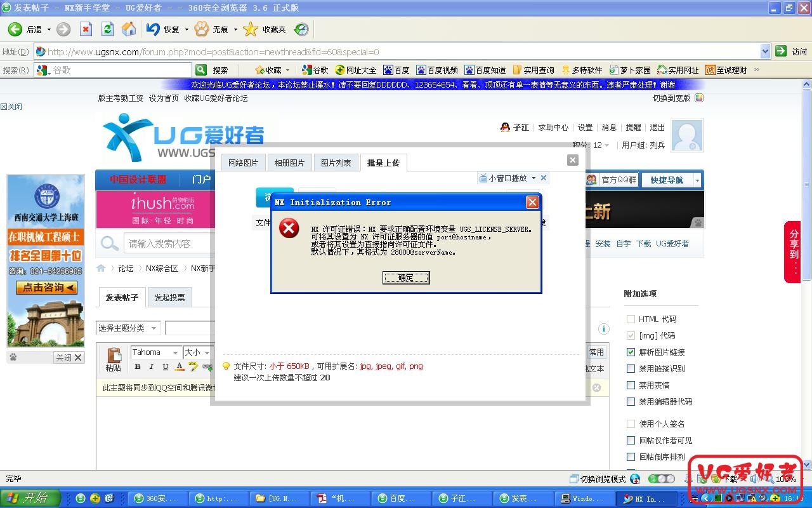
Task: Expand the 无痕 dropdown arrow
Action: [235, 29]
